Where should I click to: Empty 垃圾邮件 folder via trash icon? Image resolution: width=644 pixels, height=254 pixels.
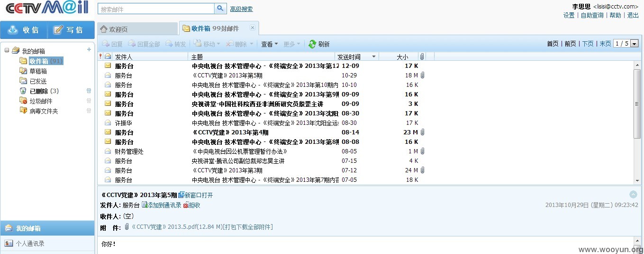click(89, 101)
